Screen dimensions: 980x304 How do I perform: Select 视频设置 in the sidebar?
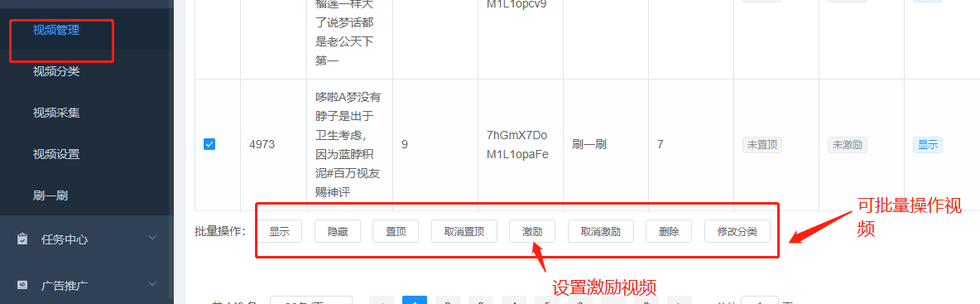click(x=56, y=155)
